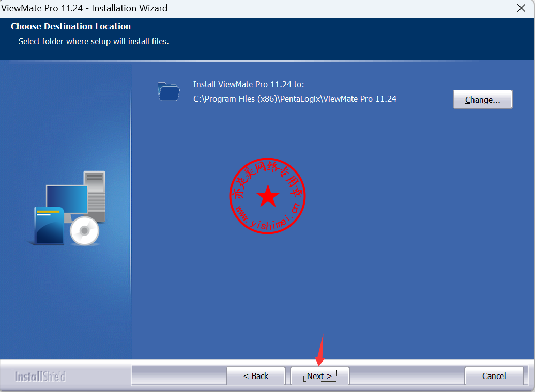
Task: Click the ViewMate Pro window title text
Action: [x=84, y=8]
